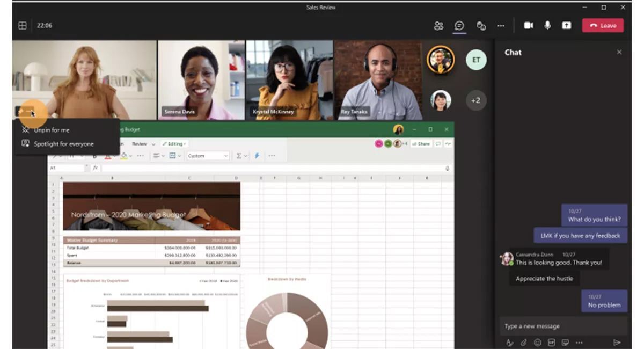The height and width of the screenshot is (349, 644).
Task: Choose Spotlight for everyone
Action: point(63,144)
